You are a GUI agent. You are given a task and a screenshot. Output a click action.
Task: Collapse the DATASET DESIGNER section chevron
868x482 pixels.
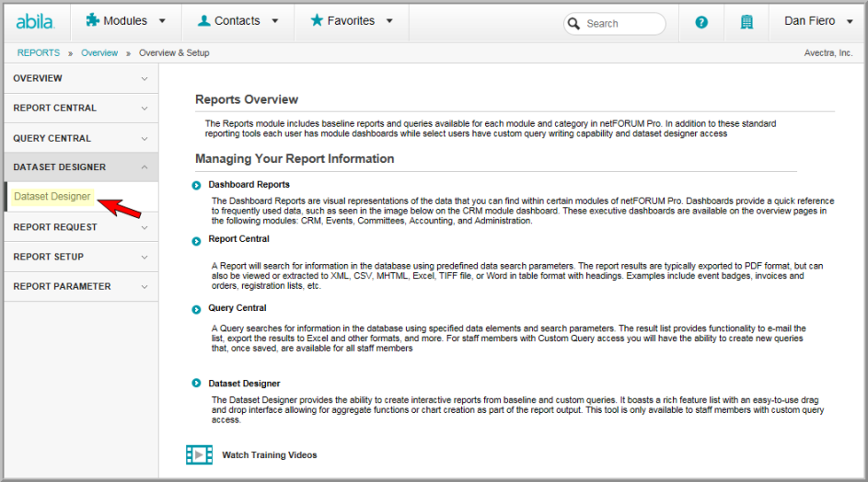[x=145, y=167]
